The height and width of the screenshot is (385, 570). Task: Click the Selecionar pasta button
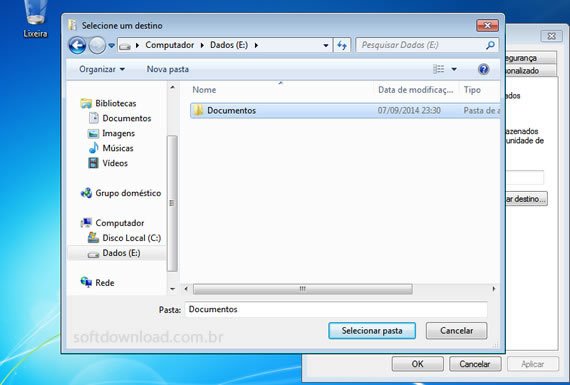pos(372,331)
